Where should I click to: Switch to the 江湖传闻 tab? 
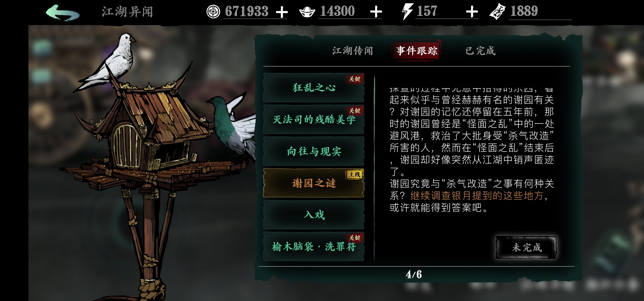click(x=352, y=51)
